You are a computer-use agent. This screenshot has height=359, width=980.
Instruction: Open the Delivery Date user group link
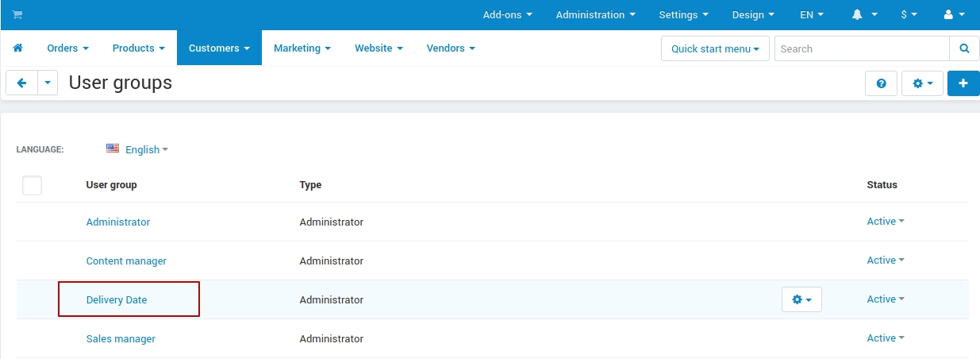coord(117,300)
